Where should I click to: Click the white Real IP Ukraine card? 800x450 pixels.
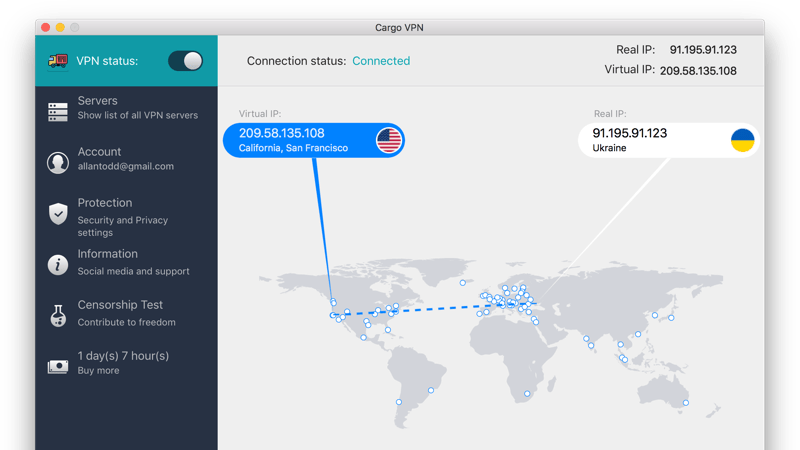669,140
